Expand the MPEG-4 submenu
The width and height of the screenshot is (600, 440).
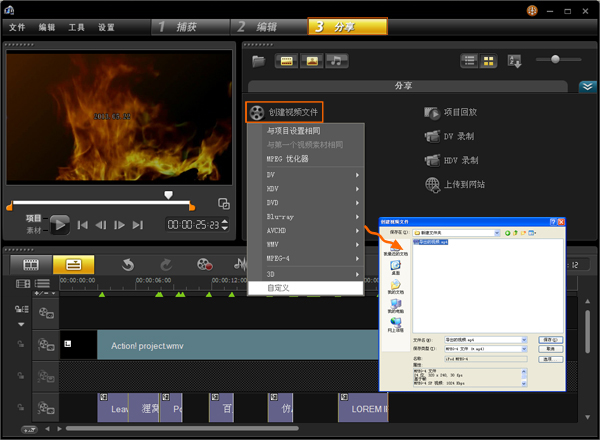(x=306, y=259)
